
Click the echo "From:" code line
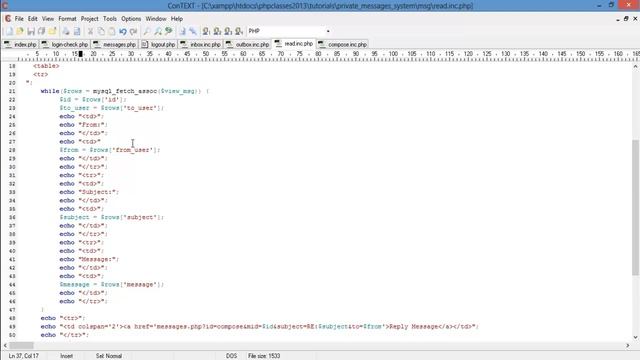pyautogui.click(x=84, y=125)
